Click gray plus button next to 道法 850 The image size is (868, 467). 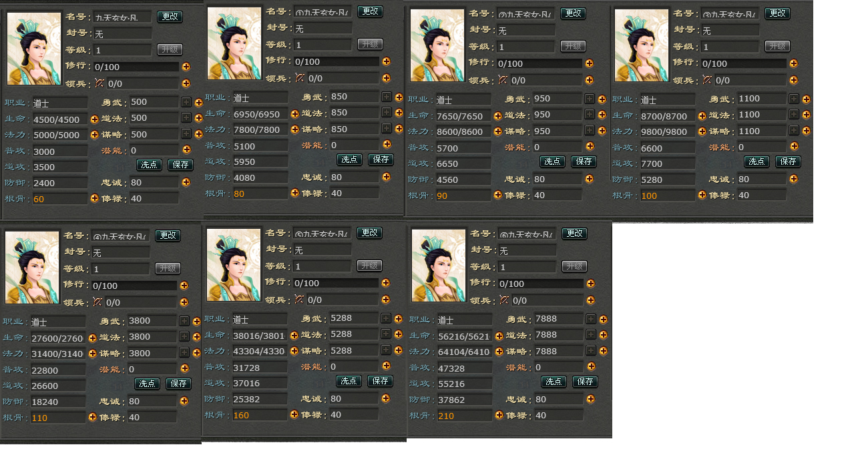pos(387,113)
